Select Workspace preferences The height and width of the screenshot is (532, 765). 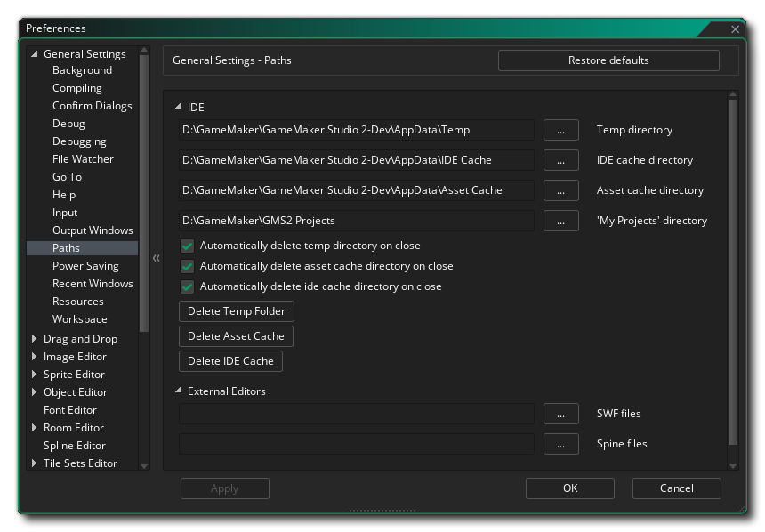(80, 319)
